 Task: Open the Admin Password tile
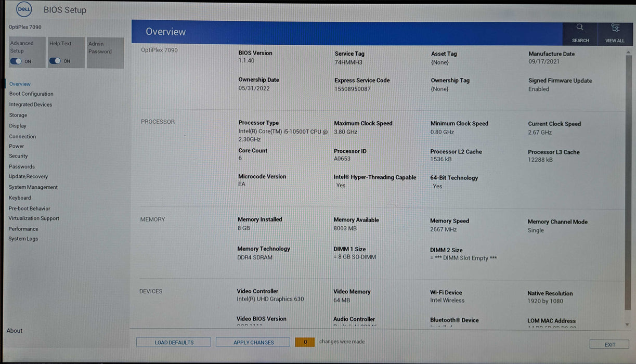[x=106, y=53]
